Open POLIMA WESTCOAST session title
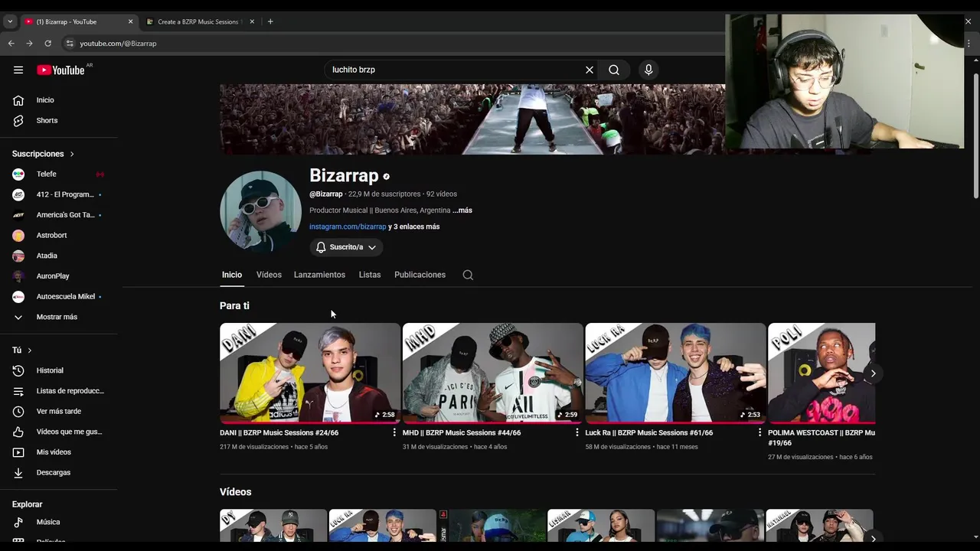980x551 pixels. 822,438
